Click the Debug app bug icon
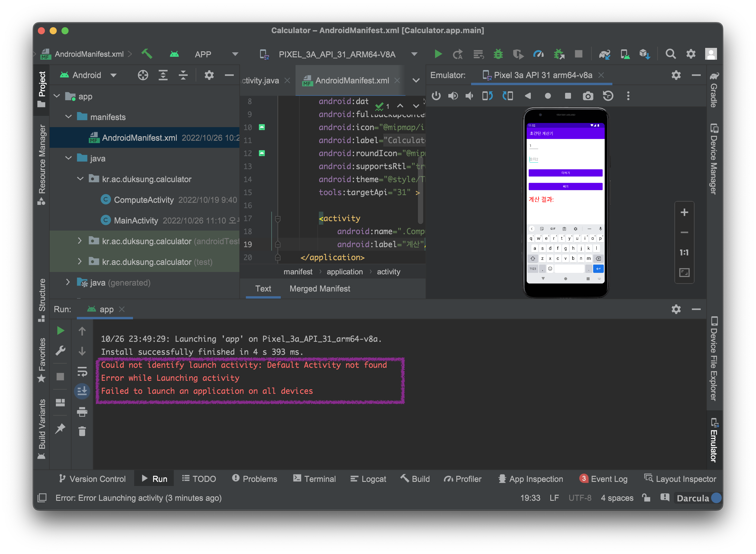 (x=498, y=54)
